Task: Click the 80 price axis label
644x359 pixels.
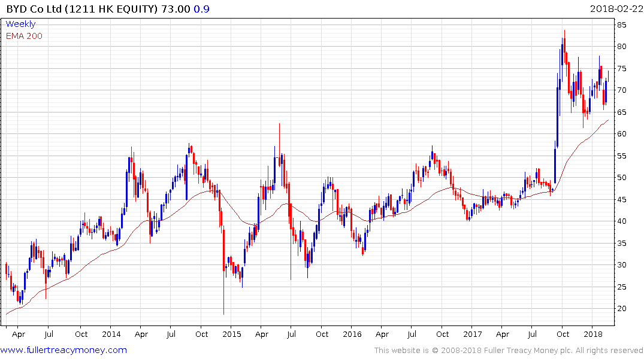Action: click(621, 47)
